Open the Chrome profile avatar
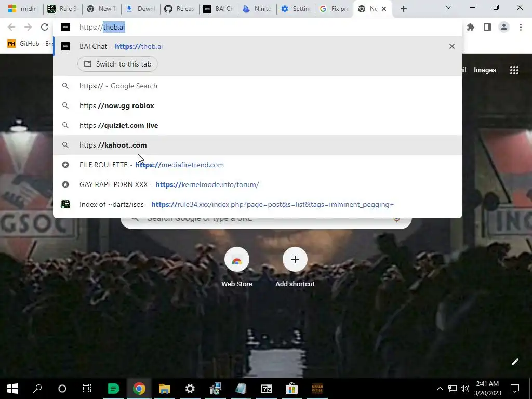The height and width of the screenshot is (399, 532). [x=504, y=27]
